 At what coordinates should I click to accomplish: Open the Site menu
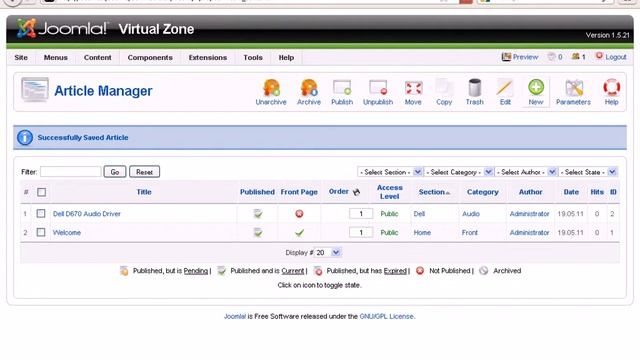(x=21, y=58)
